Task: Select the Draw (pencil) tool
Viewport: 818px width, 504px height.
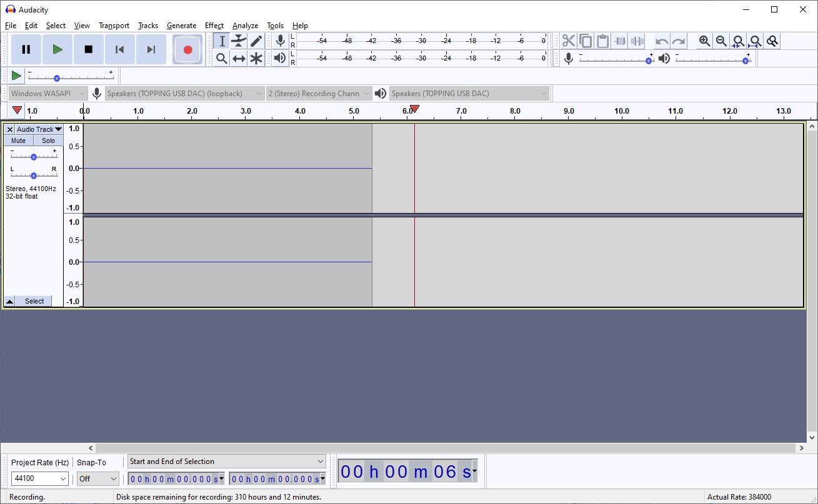Action: coord(256,41)
